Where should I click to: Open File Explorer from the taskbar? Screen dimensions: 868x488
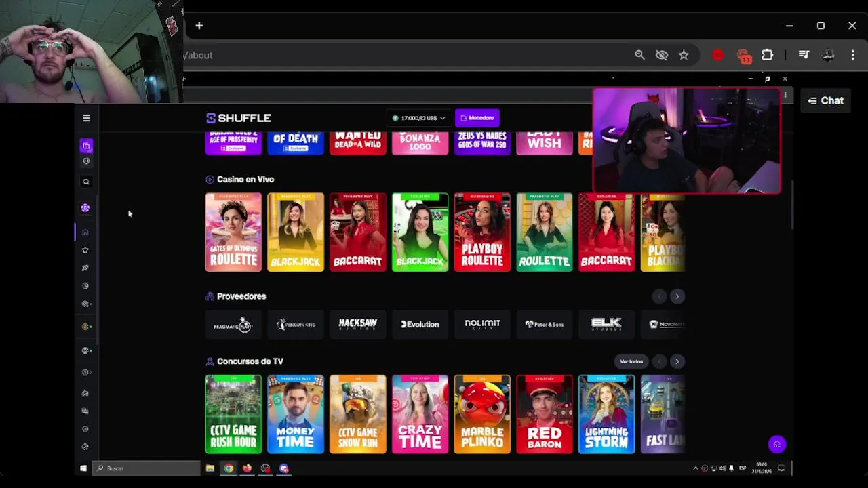pyautogui.click(x=210, y=468)
